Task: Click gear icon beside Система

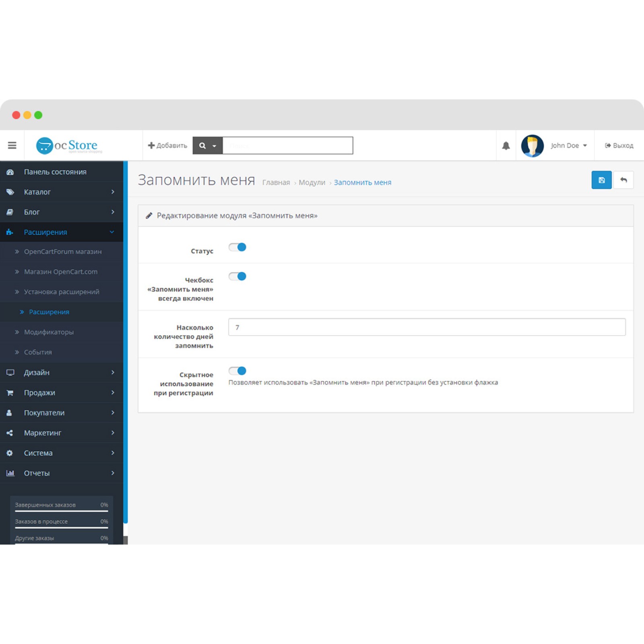Action: [x=10, y=453]
